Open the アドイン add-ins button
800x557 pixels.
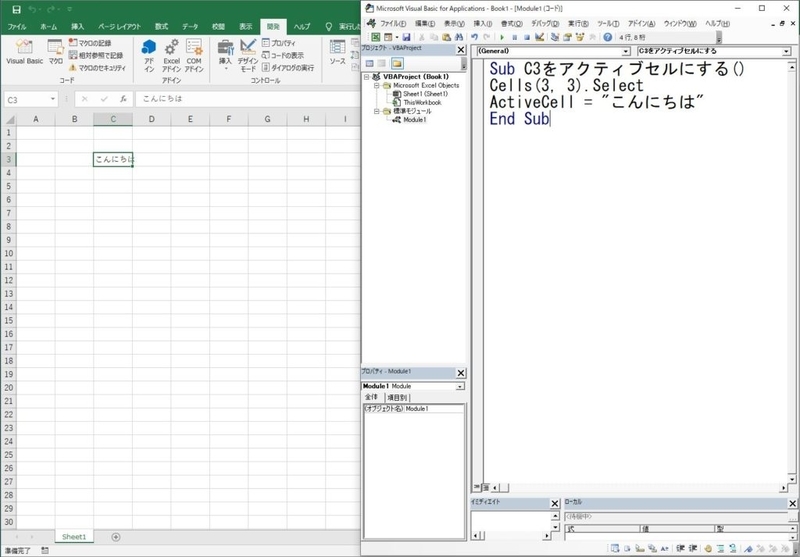(x=148, y=56)
